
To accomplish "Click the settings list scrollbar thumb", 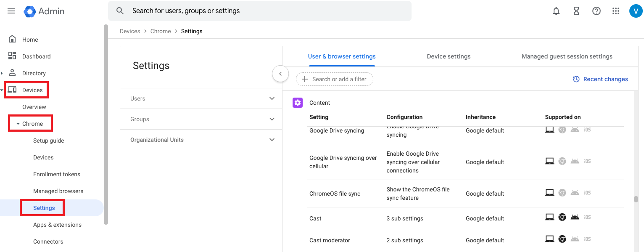I will click(636, 199).
